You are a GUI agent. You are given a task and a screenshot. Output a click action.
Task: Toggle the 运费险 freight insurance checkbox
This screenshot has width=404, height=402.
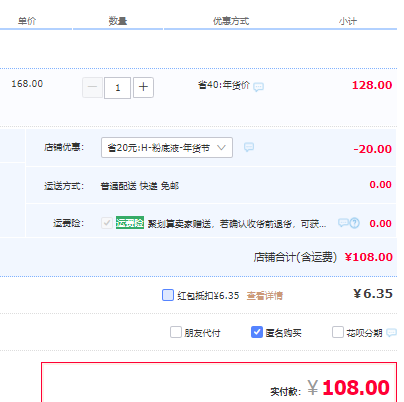point(107,223)
